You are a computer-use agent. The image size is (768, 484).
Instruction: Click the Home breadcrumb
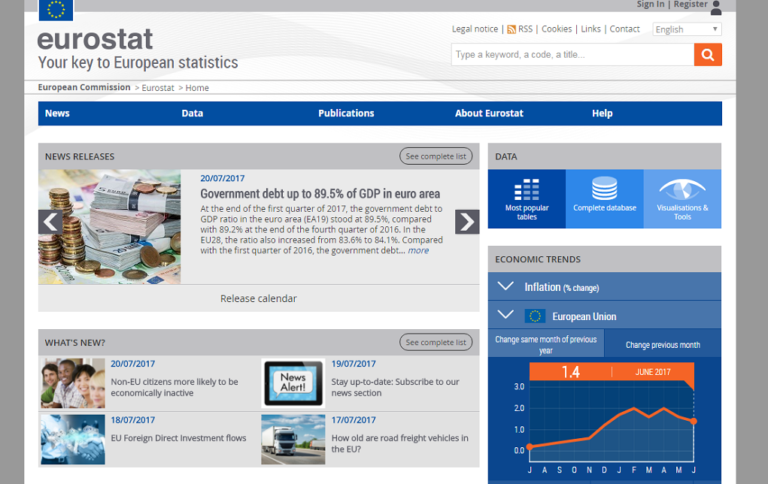click(x=197, y=88)
